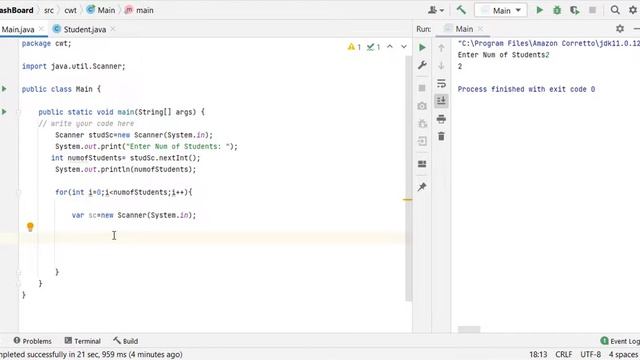Change UTF-8 encoding in status bar
This screenshot has width=640, height=360.
(590, 354)
